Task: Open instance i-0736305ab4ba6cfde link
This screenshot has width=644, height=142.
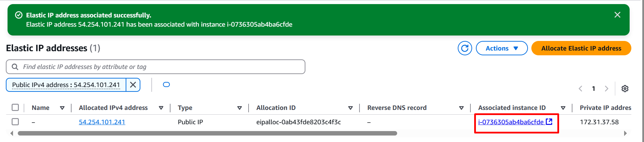Action: point(511,122)
